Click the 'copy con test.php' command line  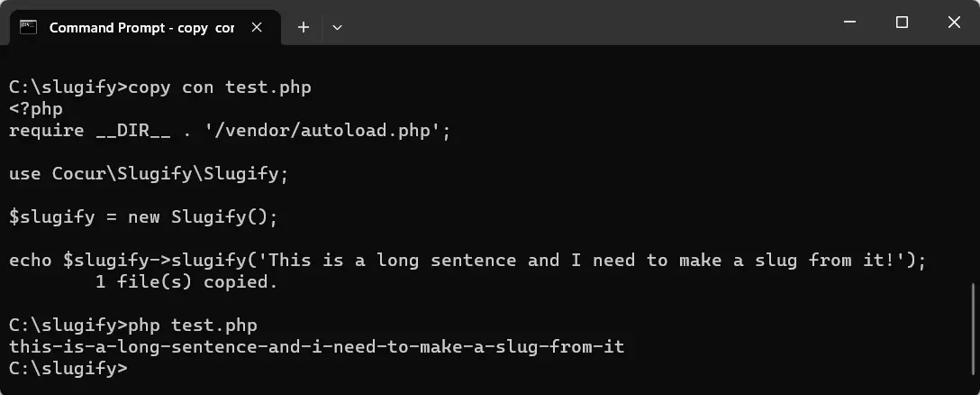[160, 87]
